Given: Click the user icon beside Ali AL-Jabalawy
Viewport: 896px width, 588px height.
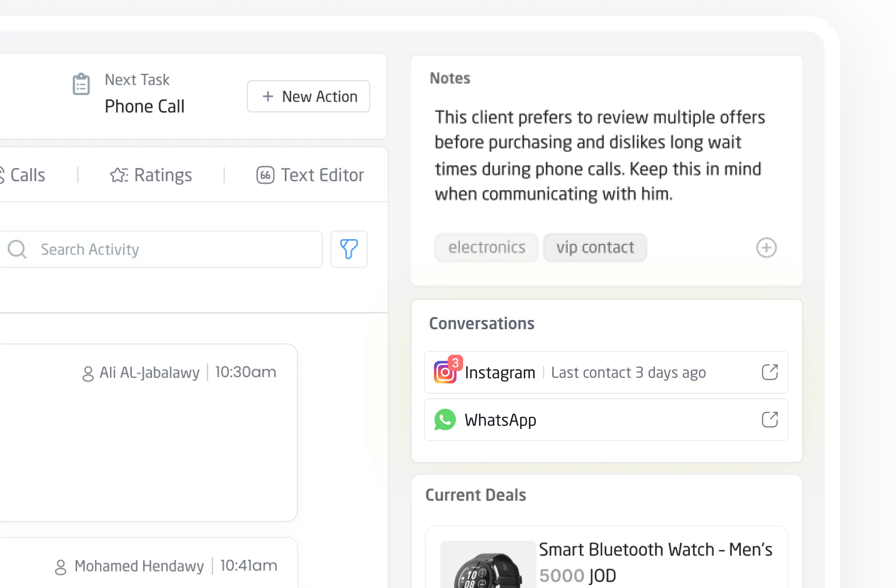Looking at the screenshot, I should click(88, 373).
